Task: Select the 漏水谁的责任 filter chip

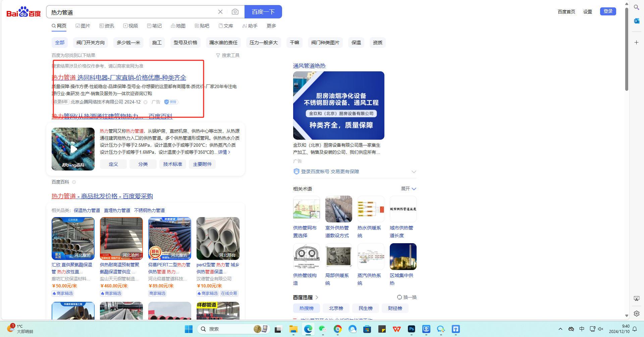Action: [223, 43]
